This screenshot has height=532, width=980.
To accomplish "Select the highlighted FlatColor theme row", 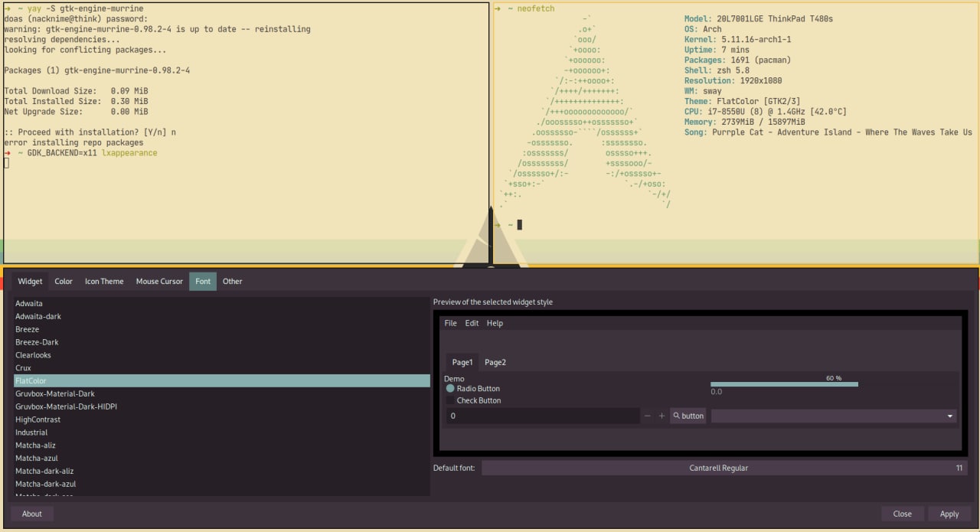I will click(x=222, y=380).
